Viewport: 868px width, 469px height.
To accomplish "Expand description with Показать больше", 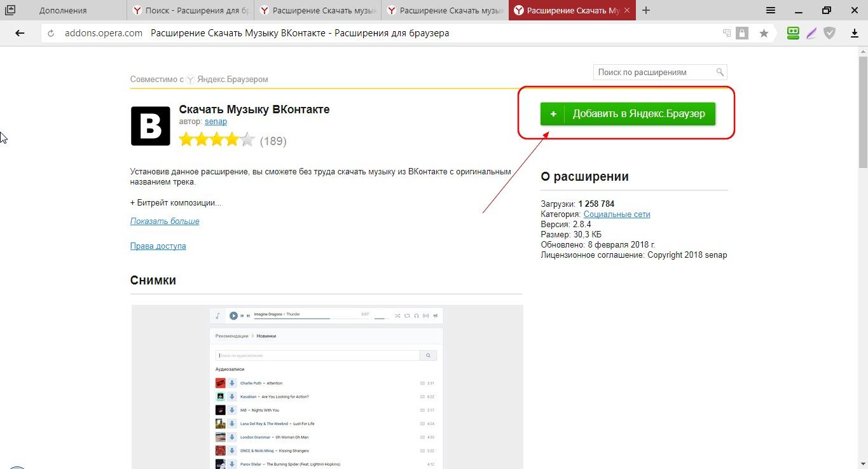I will click(165, 221).
